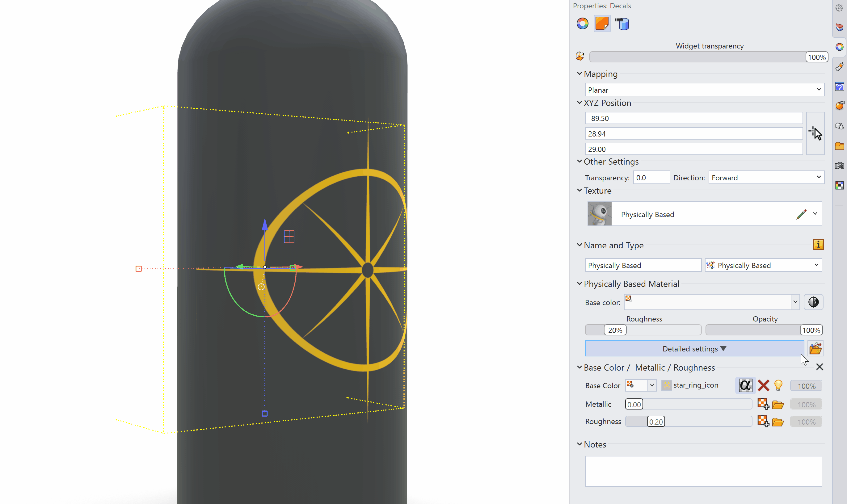Click the material library folder icon beside Detailed settings

pyautogui.click(x=815, y=349)
